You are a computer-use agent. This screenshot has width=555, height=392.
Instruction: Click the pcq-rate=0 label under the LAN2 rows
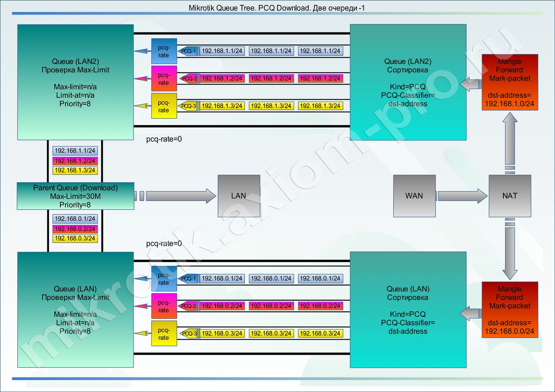click(164, 139)
